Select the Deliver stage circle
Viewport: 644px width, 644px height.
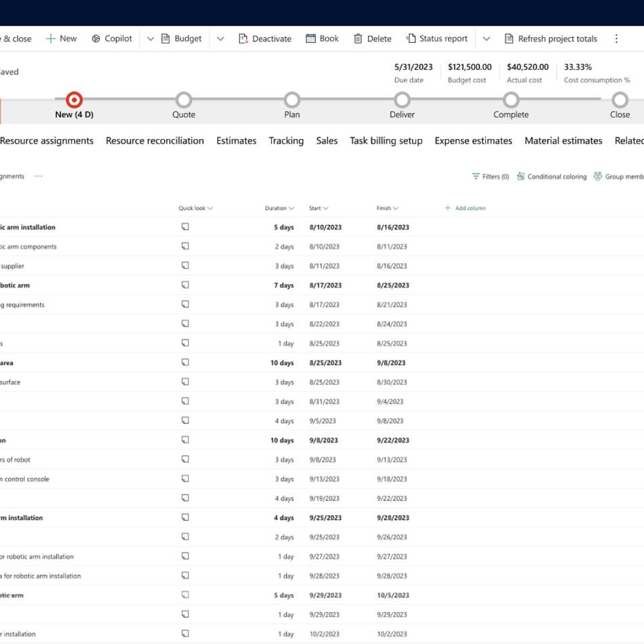402,100
